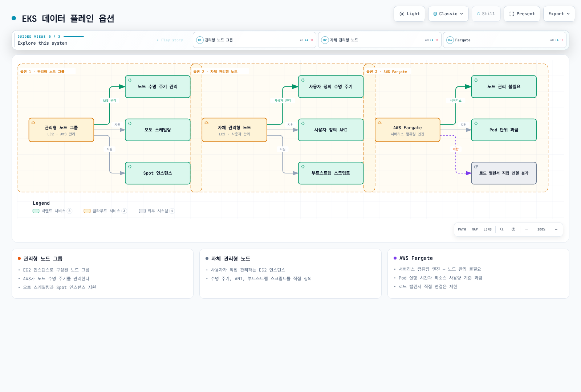Click the code icon on 노드 수명 주기 관리 node
The height and width of the screenshot is (392, 581).
tap(130, 80)
